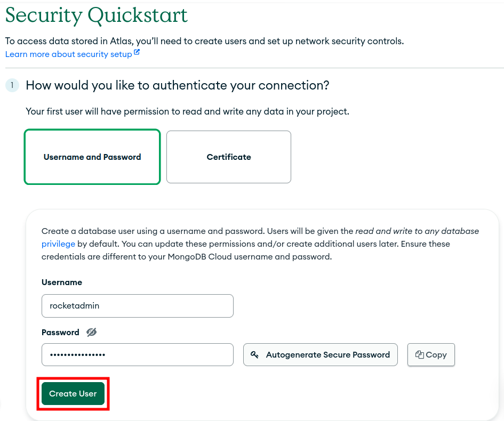Click the 'Your first user will have permission' text
This screenshot has height=421, width=504.
tap(187, 112)
